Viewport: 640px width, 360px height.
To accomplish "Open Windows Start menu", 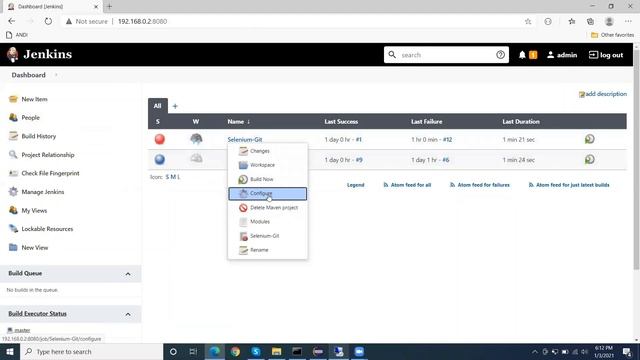I will coord(10,351).
